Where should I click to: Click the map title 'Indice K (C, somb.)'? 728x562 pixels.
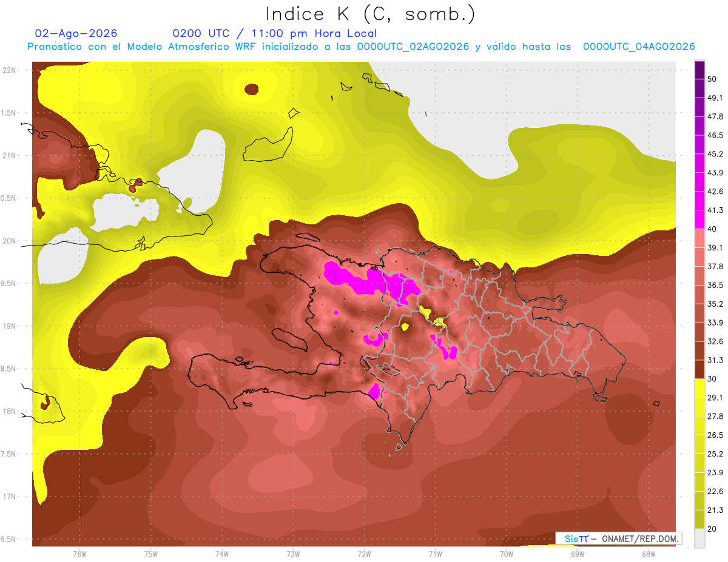(369, 15)
